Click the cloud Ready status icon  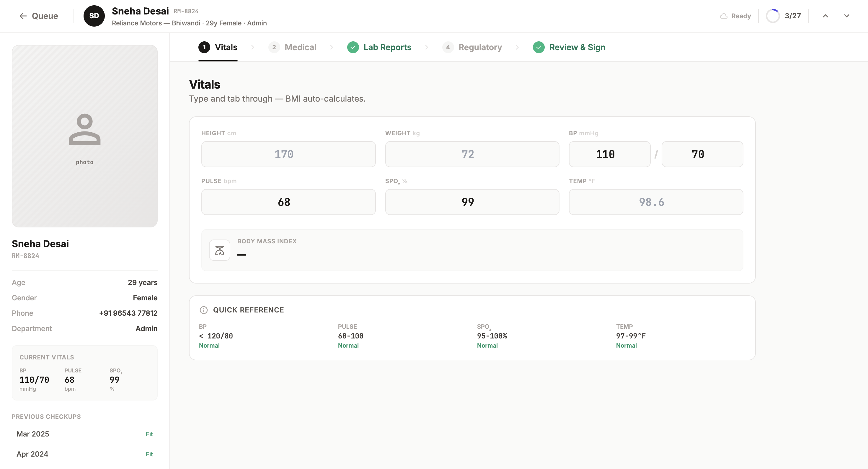point(723,16)
